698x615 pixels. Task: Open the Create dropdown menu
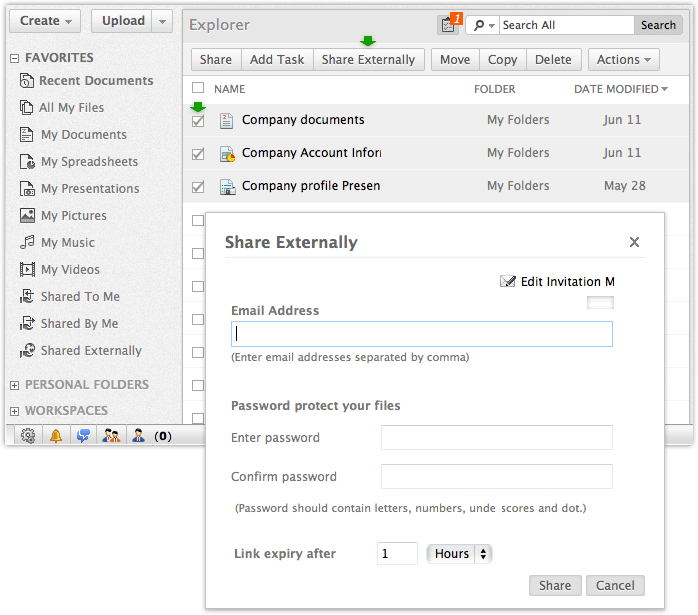46,21
